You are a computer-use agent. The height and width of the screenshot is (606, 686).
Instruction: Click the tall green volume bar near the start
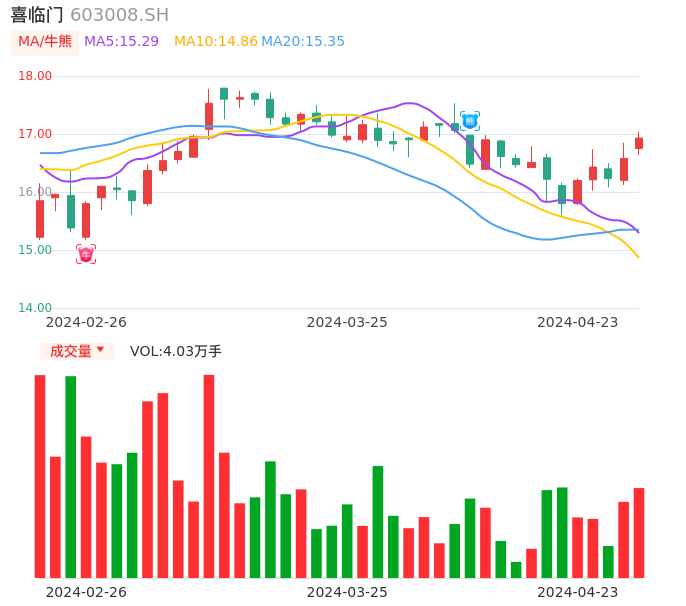click(71, 476)
